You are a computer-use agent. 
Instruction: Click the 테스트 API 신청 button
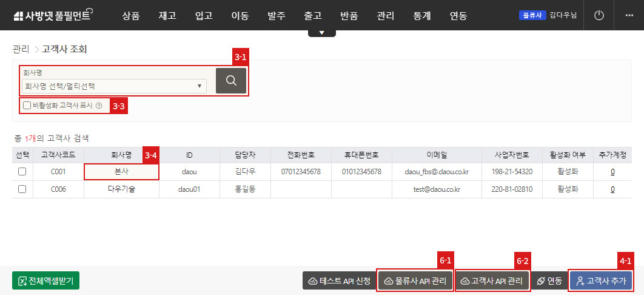(x=339, y=281)
